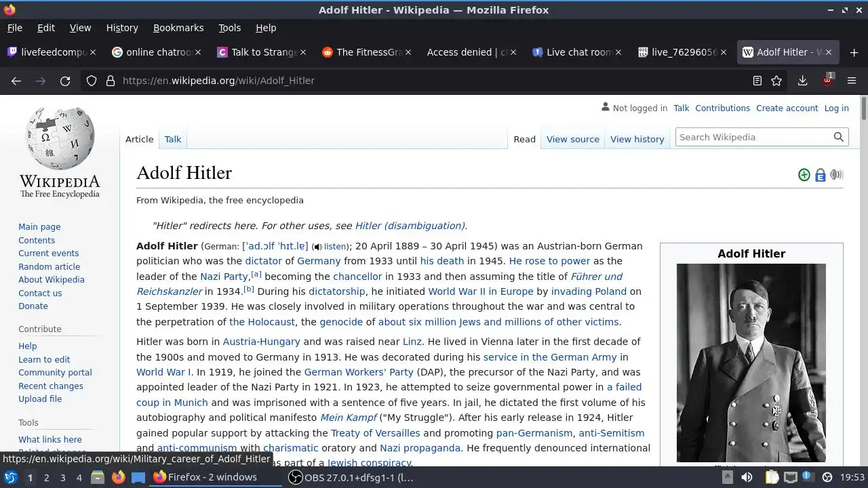Image resolution: width=868 pixels, height=488 pixels.
Task: Select the View history tab
Action: 637,139
